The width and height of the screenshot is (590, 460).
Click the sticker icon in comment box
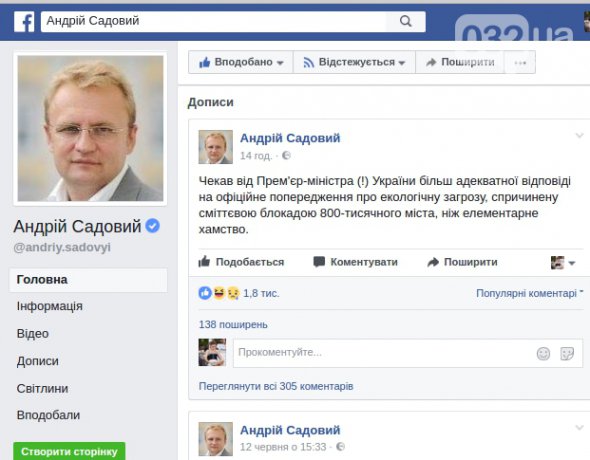pyautogui.click(x=567, y=354)
